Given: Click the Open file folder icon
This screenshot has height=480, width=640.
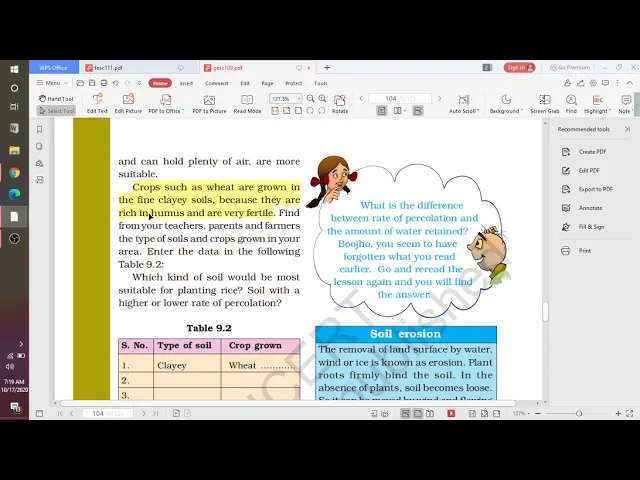Looking at the screenshot, I should point(80,83).
